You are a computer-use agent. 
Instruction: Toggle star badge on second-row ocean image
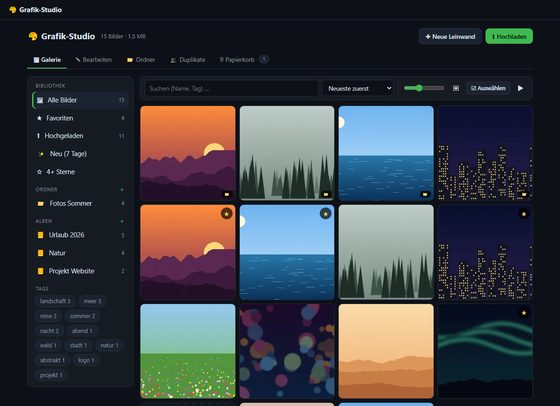click(x=325, y=214)
